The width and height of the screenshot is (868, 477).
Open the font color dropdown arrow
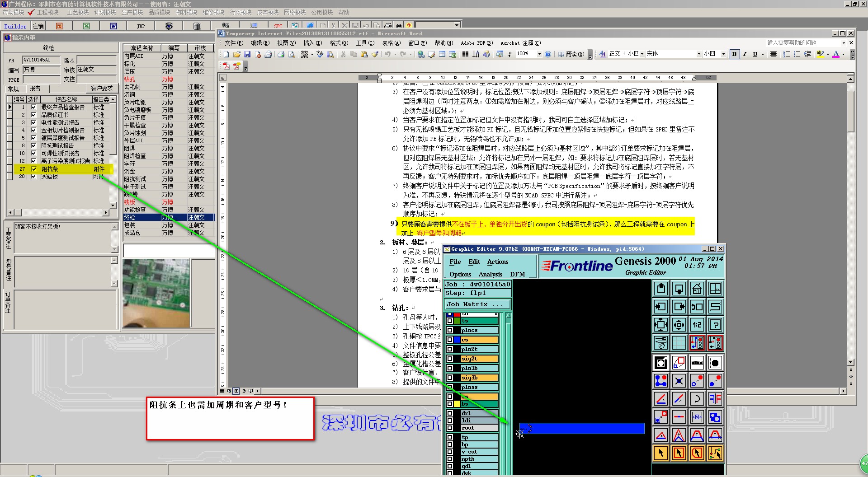(843, 54)
